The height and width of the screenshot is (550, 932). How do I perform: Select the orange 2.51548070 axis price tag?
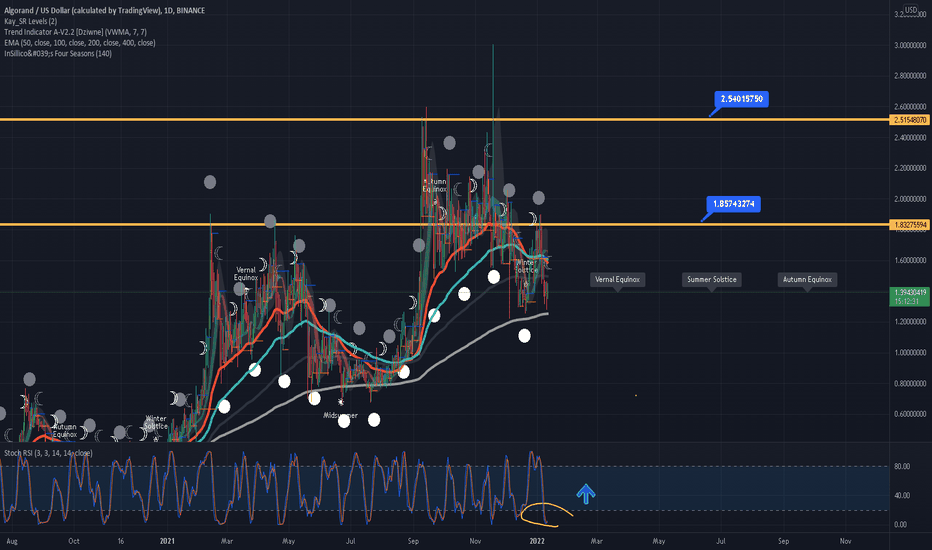(909, 120)
